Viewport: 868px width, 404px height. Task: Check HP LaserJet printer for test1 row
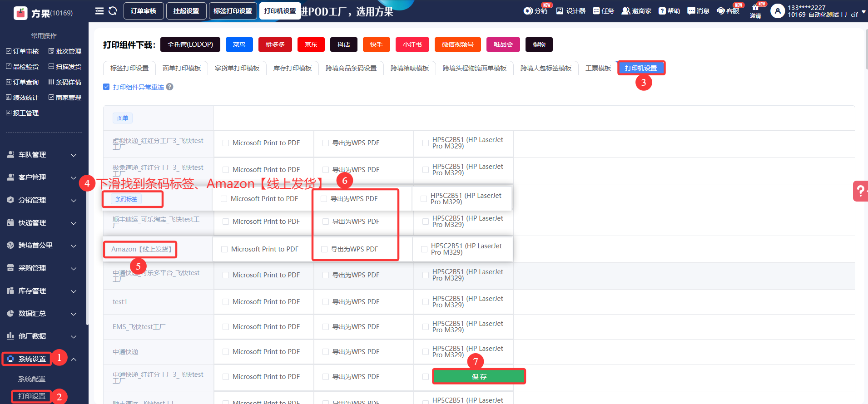(x=426, y=302)
